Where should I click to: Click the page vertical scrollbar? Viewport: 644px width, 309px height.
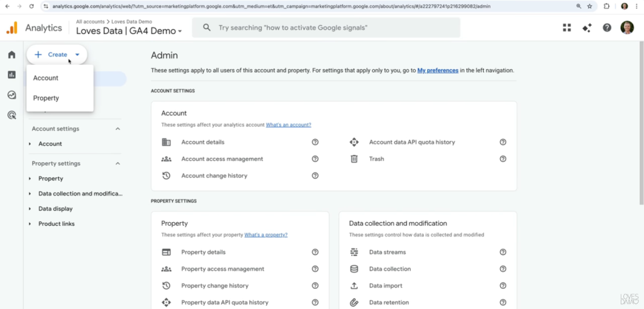tap(641, 123)
